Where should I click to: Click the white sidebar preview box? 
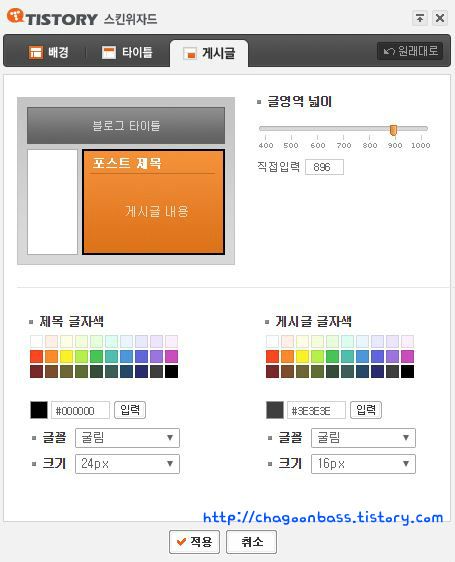pos(52,202)
